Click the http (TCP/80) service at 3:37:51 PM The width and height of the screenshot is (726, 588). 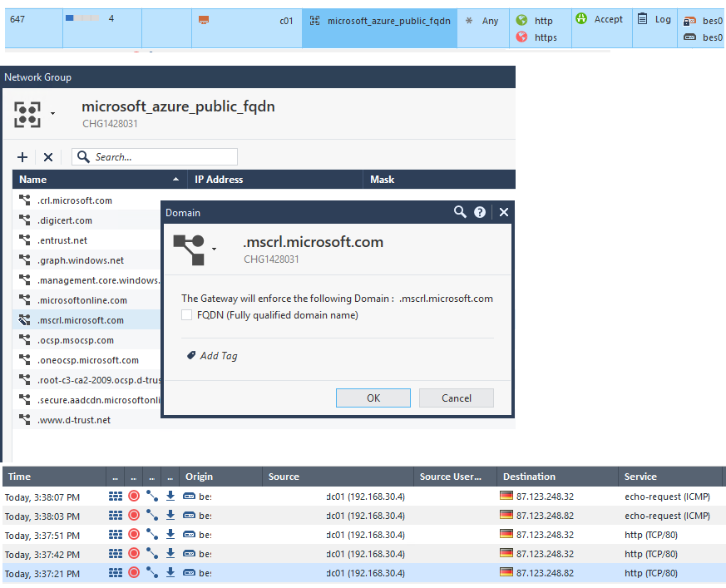(x=651, y=535)
